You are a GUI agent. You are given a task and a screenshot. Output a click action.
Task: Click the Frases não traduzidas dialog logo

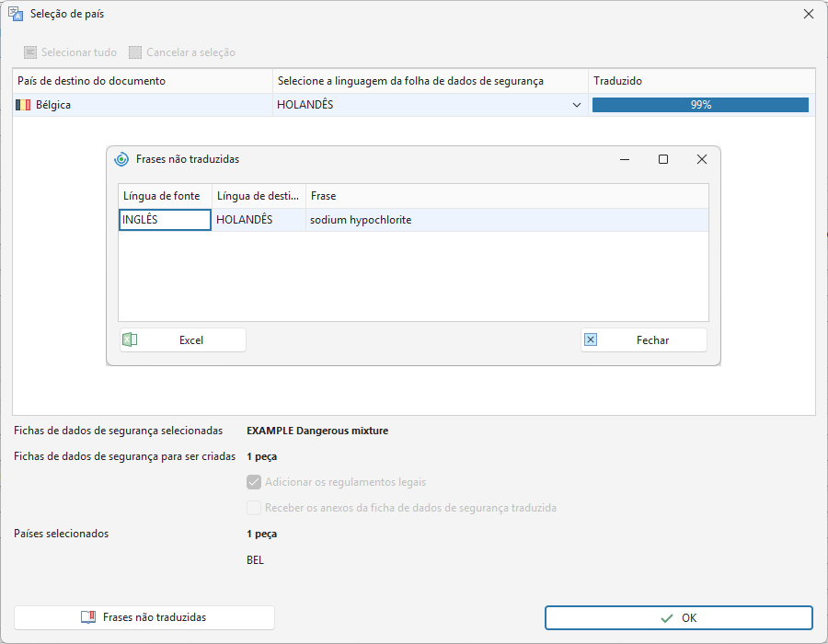(x=121, y=159)
